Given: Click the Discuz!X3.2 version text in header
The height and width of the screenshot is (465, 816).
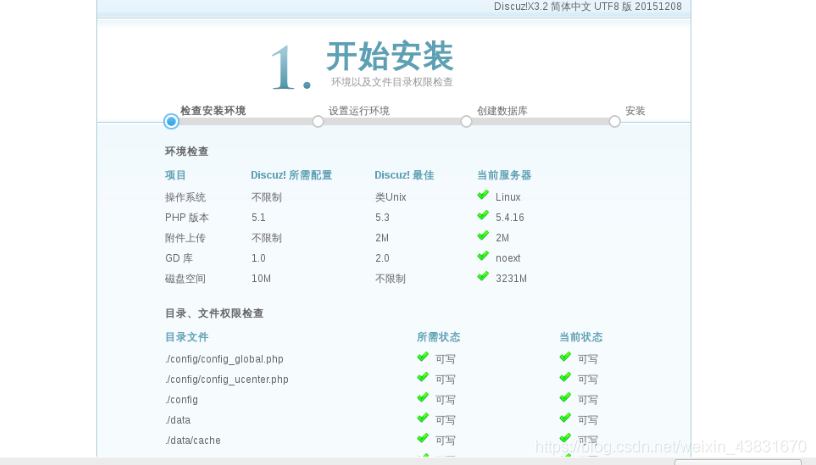Looking at the screenshot, I should [588, 6].
